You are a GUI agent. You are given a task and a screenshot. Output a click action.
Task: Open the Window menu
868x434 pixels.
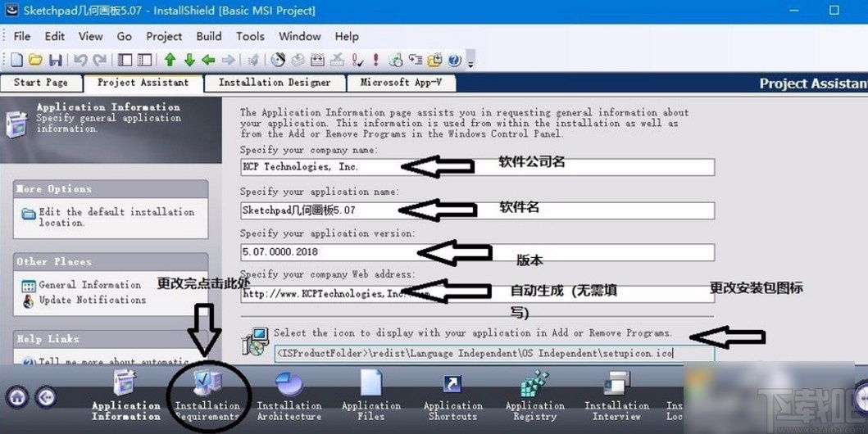pyautogui.click(x=299, y=37)
